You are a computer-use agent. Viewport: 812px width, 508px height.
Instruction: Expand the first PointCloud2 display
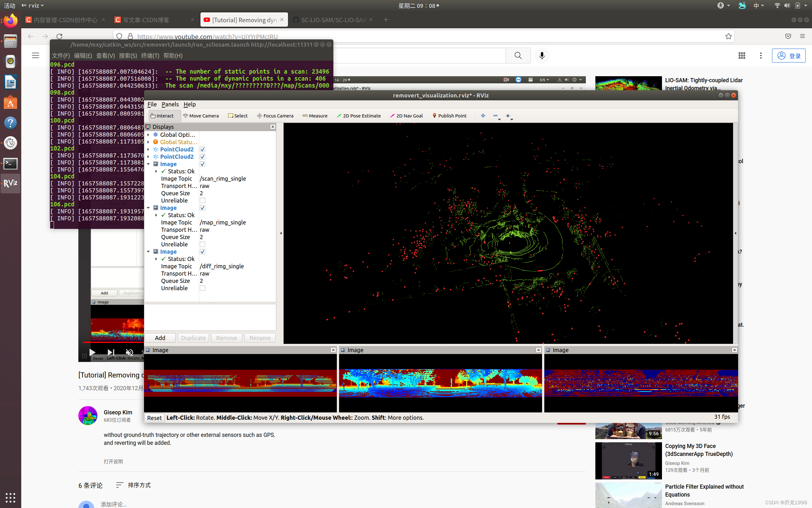[148, 150]
